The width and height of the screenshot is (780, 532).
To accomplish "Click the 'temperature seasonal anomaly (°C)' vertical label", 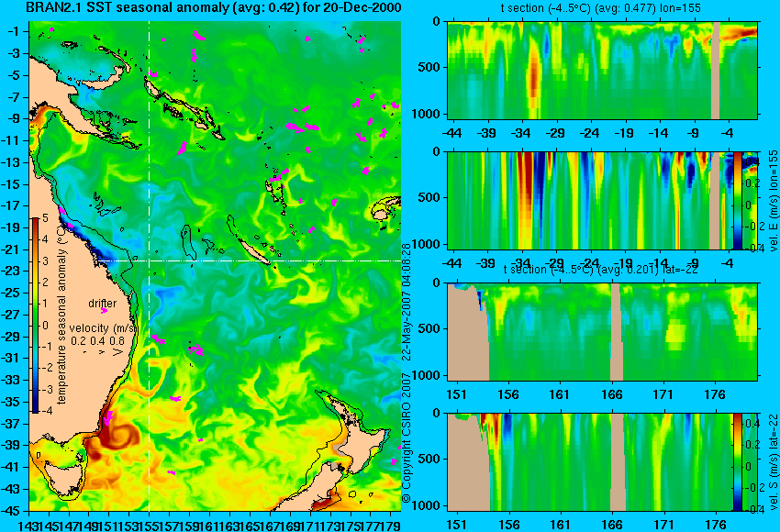I will (62, 316).
